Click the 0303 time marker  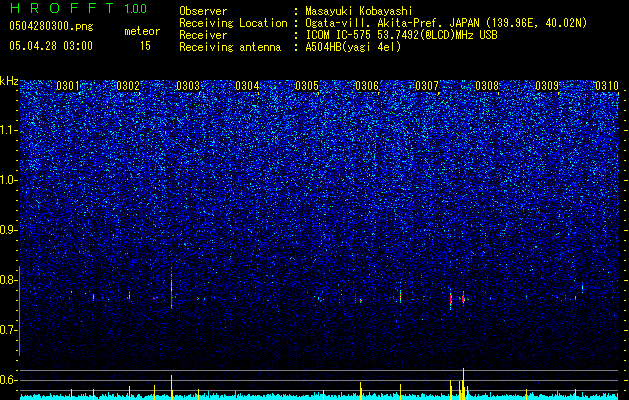(188, 86)
